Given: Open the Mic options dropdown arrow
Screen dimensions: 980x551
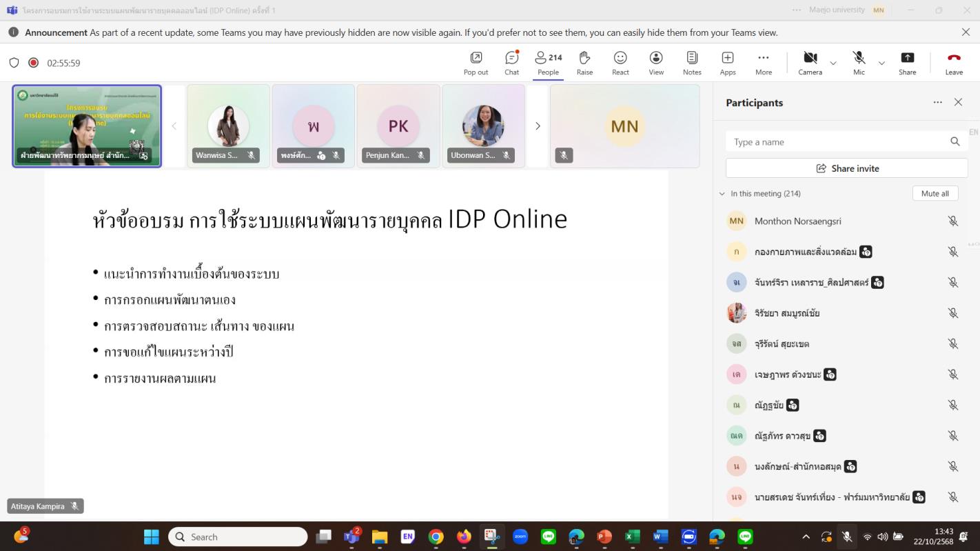Looking at the screenshot, I should click(x=881, y=63).
